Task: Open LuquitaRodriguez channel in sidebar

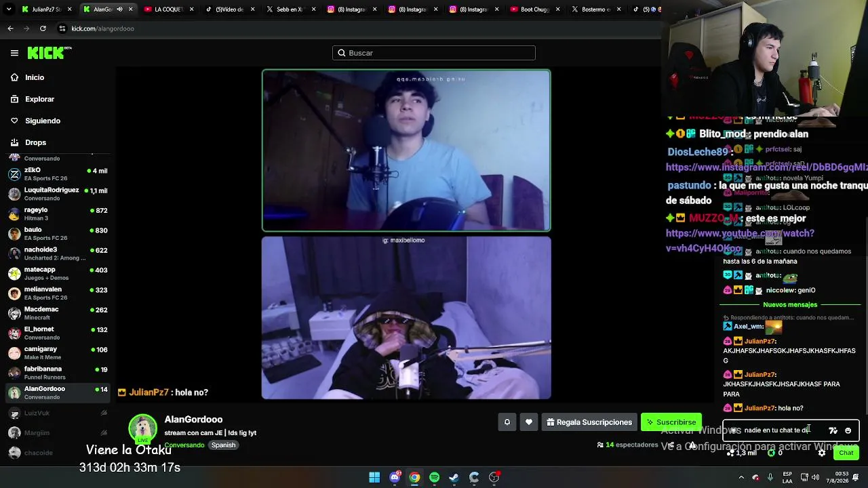Action: click(x=58, y=194)
